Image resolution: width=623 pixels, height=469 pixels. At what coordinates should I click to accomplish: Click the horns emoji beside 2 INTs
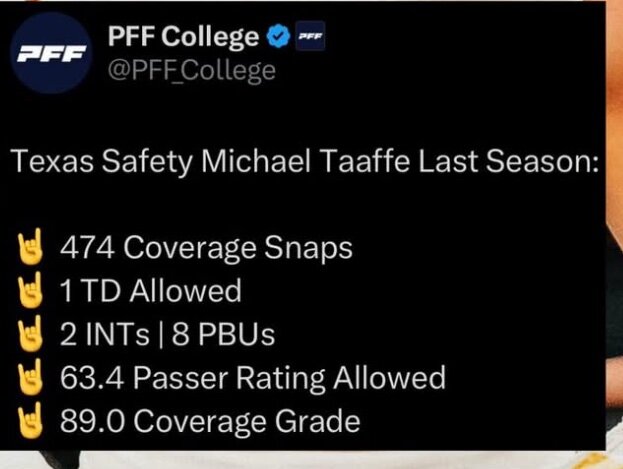click(x=31, y=333)
